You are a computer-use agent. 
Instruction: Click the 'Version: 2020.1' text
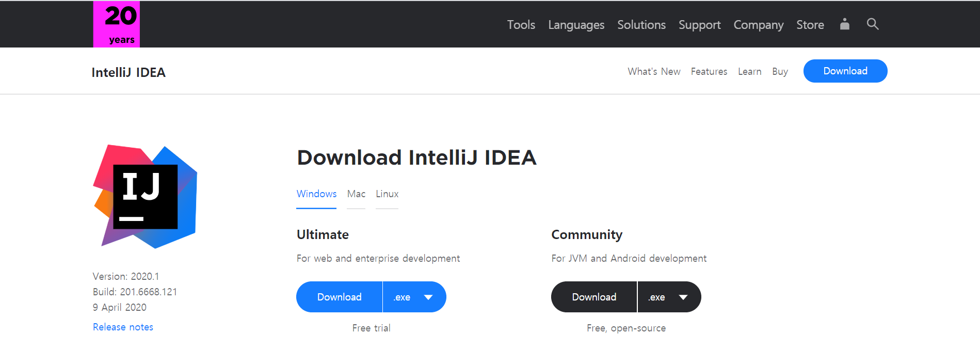tap(126, 276)
